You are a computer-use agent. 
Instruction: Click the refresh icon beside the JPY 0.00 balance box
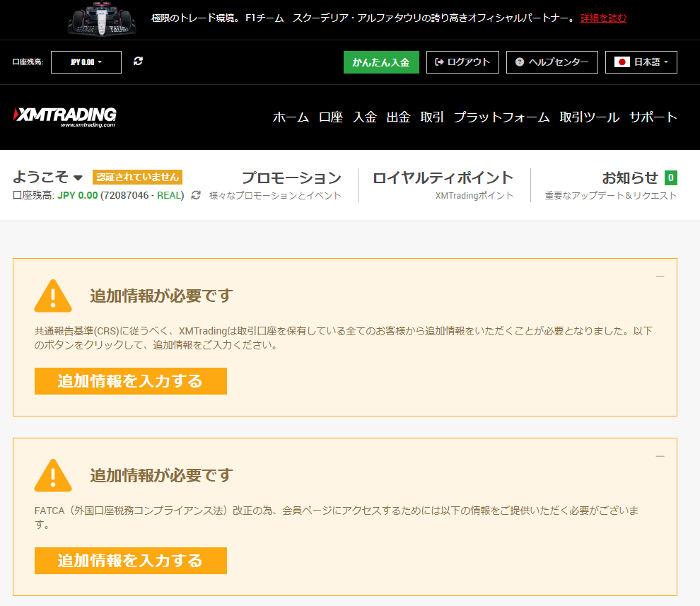point(138,62)
